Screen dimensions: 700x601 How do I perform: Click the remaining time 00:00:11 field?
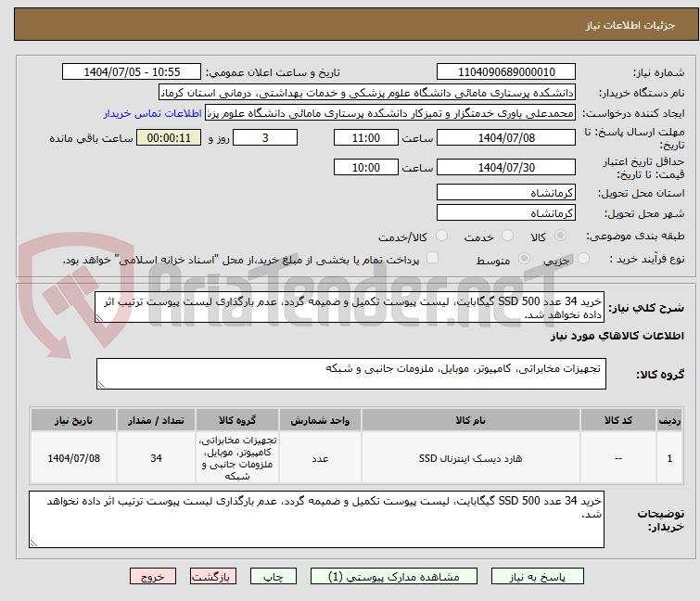coord(169,137)
